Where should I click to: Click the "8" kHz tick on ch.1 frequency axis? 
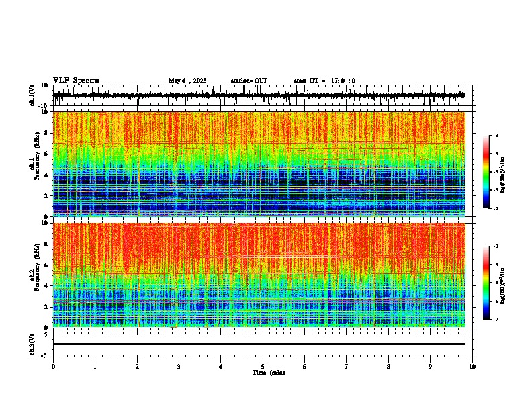[47, 133]
